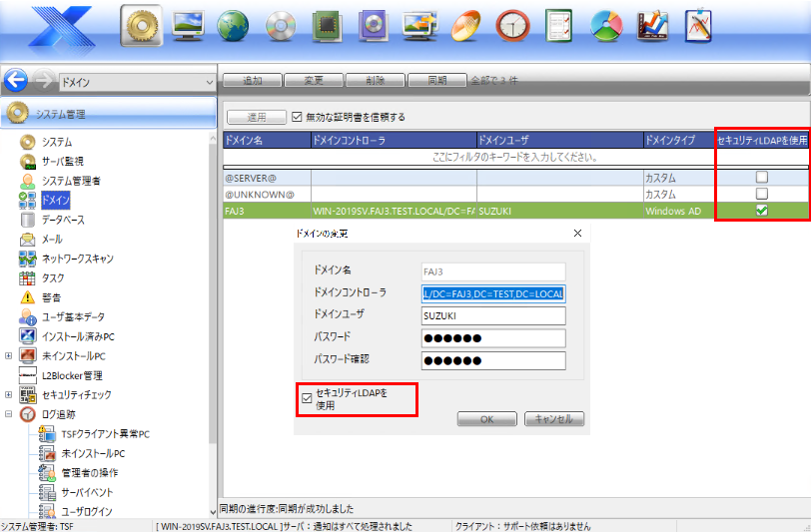Screen dimensions: 811x532
Task: Select メール mail item in sidebar
Action: pos(52,240)
